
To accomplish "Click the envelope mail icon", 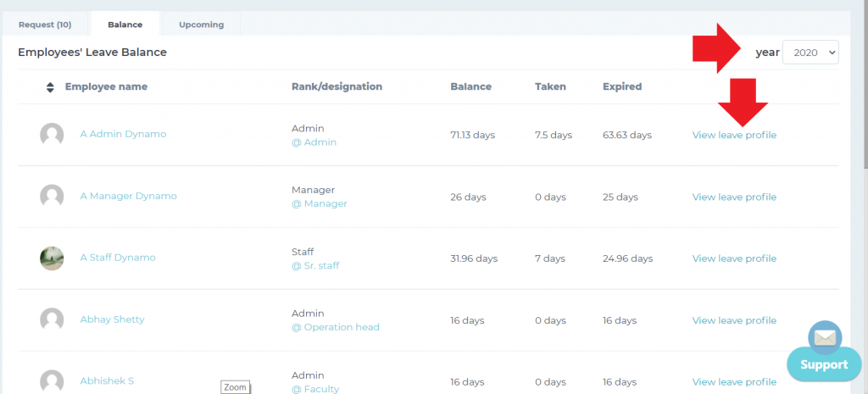I will 824,337.
